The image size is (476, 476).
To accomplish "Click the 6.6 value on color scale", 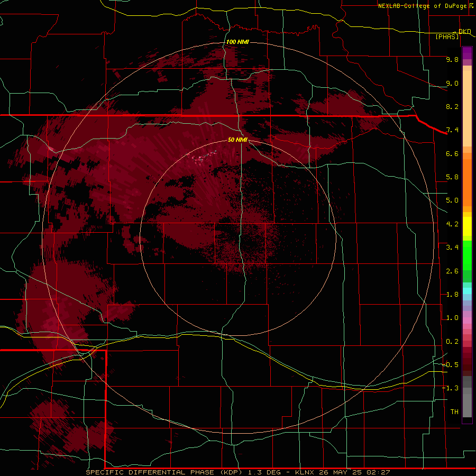I will [x=452, y=153].
